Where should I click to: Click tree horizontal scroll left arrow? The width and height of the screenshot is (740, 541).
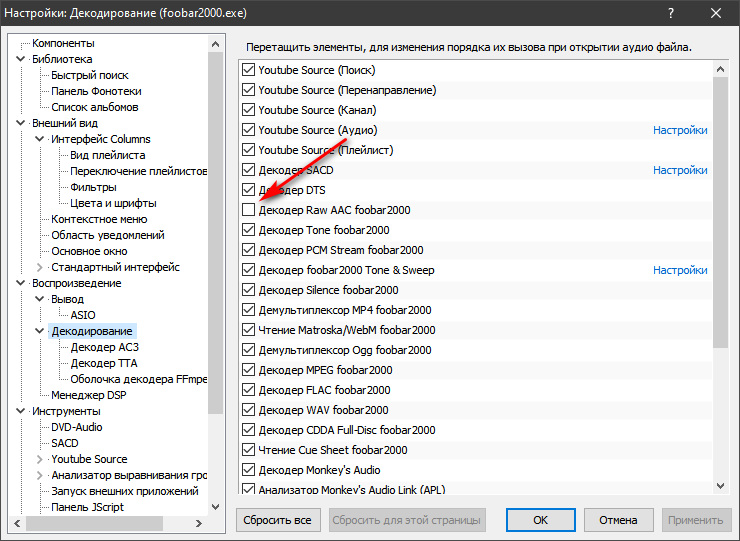point(17,524)
